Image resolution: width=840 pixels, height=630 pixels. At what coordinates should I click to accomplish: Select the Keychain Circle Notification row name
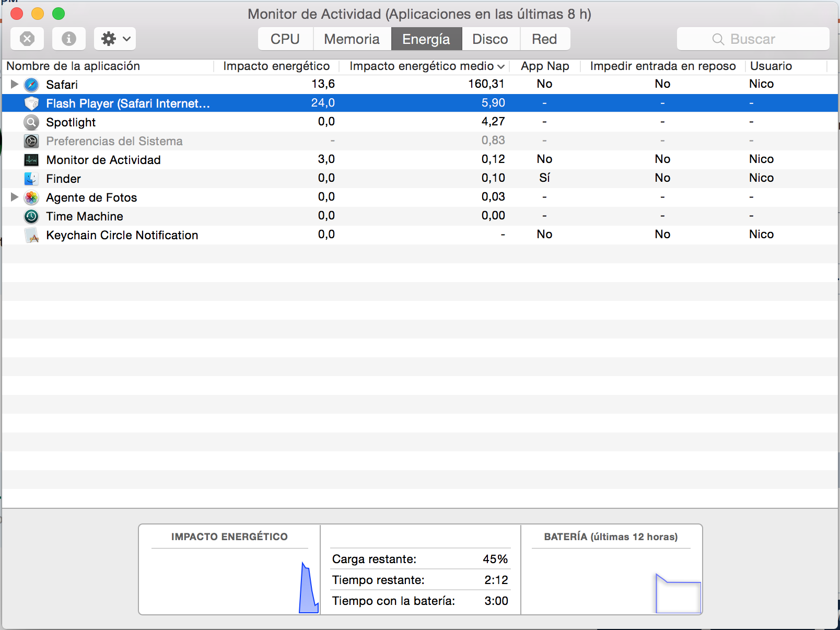point(122,235)
